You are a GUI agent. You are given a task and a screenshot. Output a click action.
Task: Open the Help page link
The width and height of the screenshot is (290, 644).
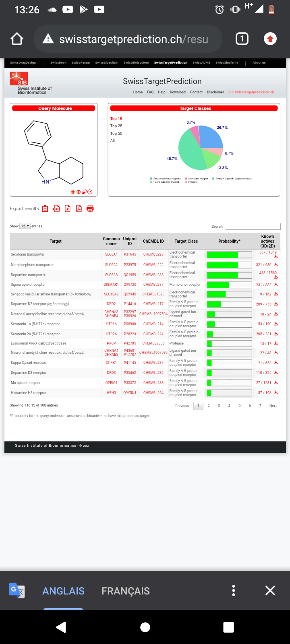(x=162, y=92)
